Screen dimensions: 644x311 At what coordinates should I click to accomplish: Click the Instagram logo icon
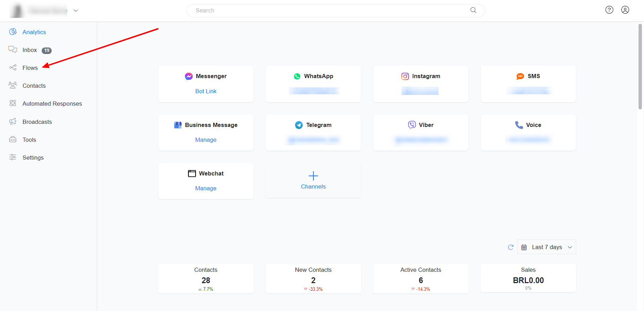point(405,76)
